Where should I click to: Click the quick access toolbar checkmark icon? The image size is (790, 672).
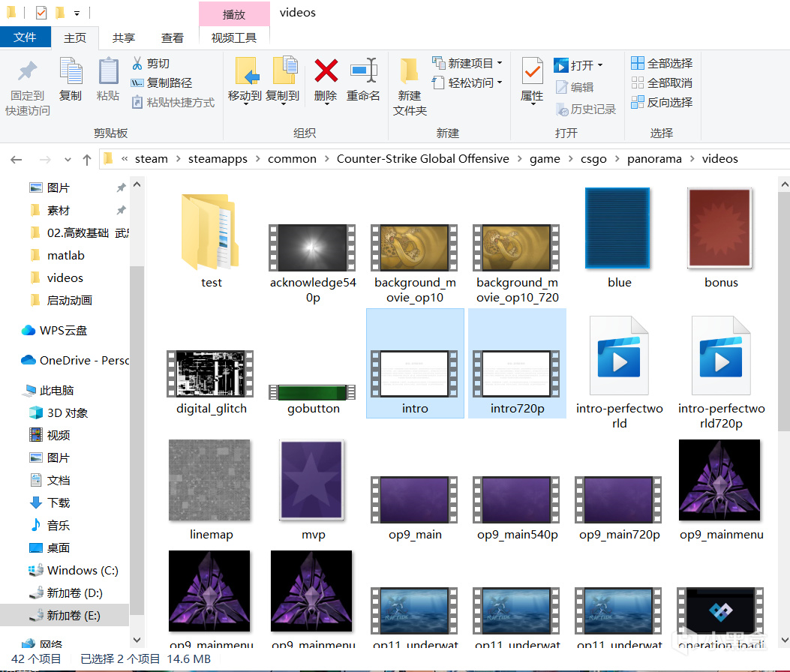point(41,12)
